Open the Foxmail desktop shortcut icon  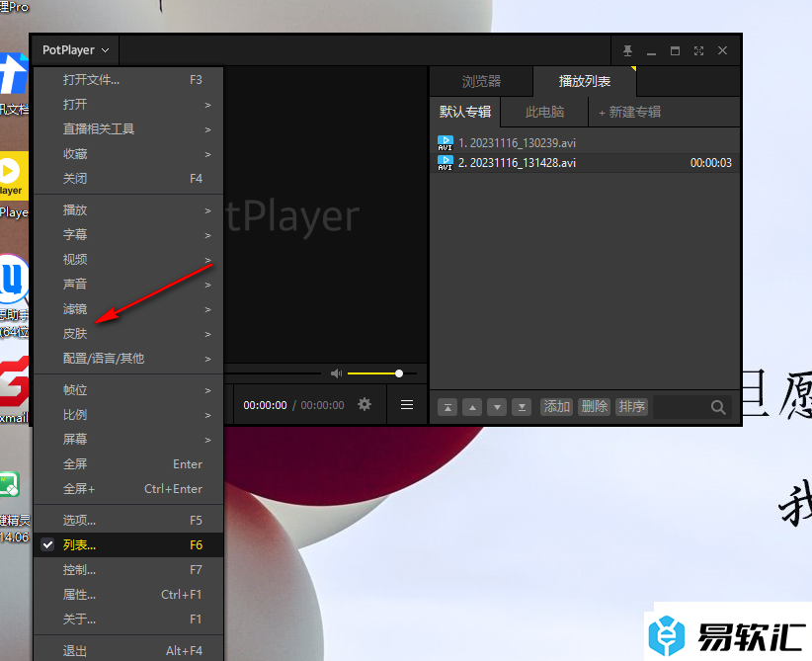(x=14, y=383)
